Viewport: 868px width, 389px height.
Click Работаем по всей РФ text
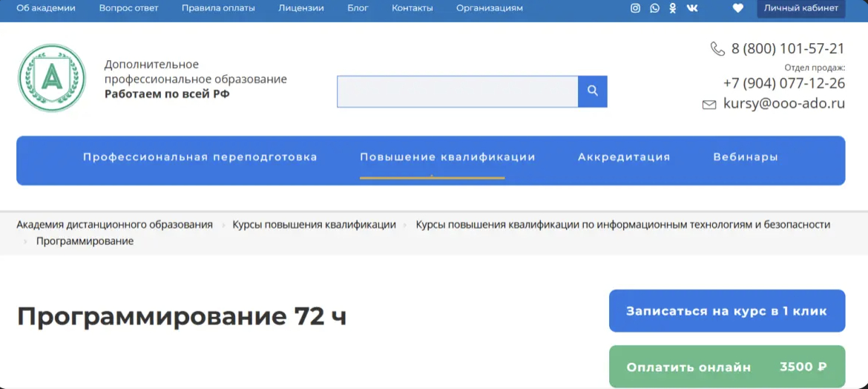167,94
